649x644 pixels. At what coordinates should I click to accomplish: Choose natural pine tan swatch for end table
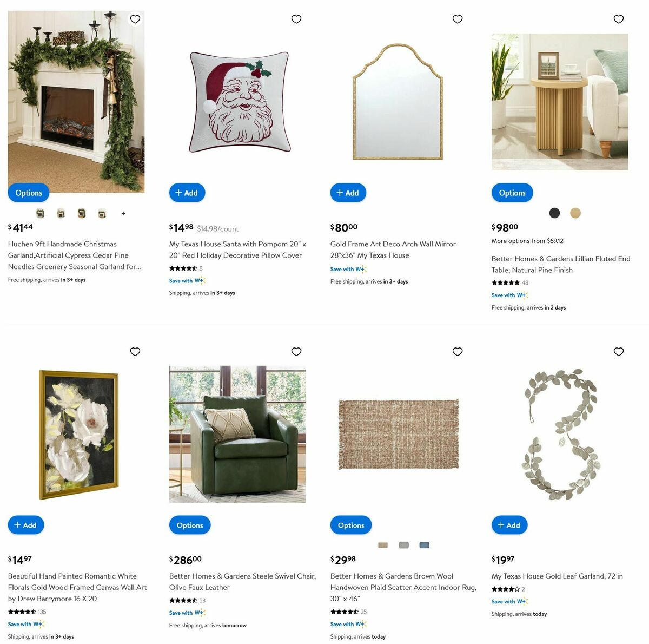pos(575,213)
